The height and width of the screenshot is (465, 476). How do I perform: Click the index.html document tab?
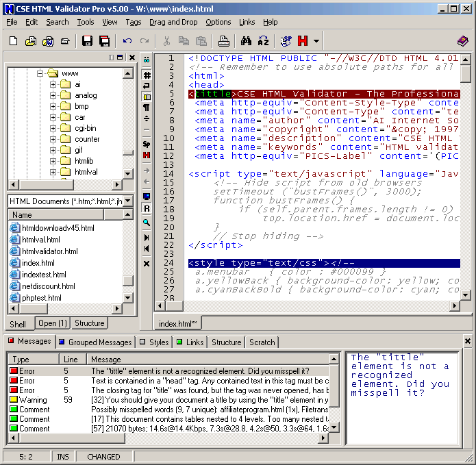(177, 324)
